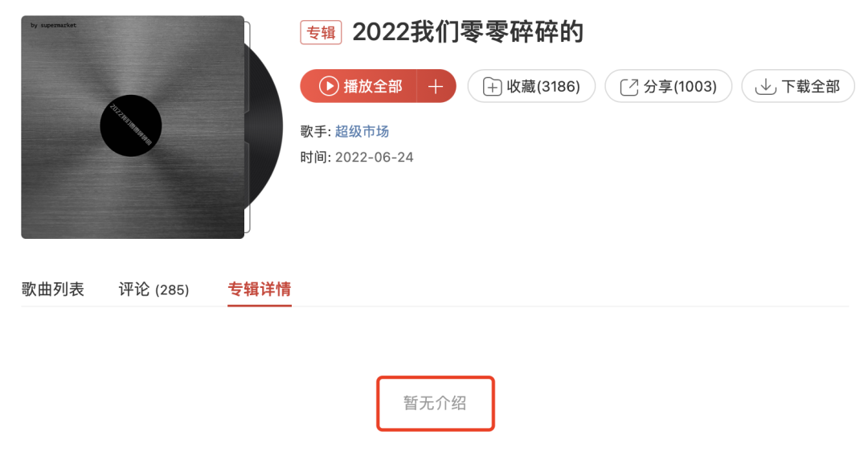
Task: Share album via 分享(1003) text
Action: tap(680, 86)
